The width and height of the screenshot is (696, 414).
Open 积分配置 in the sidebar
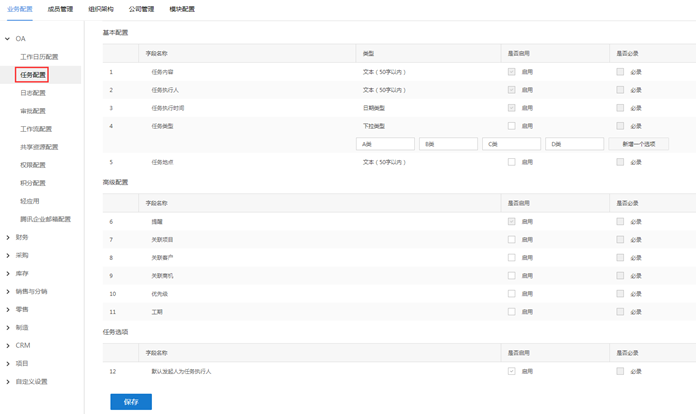[33, 183]
